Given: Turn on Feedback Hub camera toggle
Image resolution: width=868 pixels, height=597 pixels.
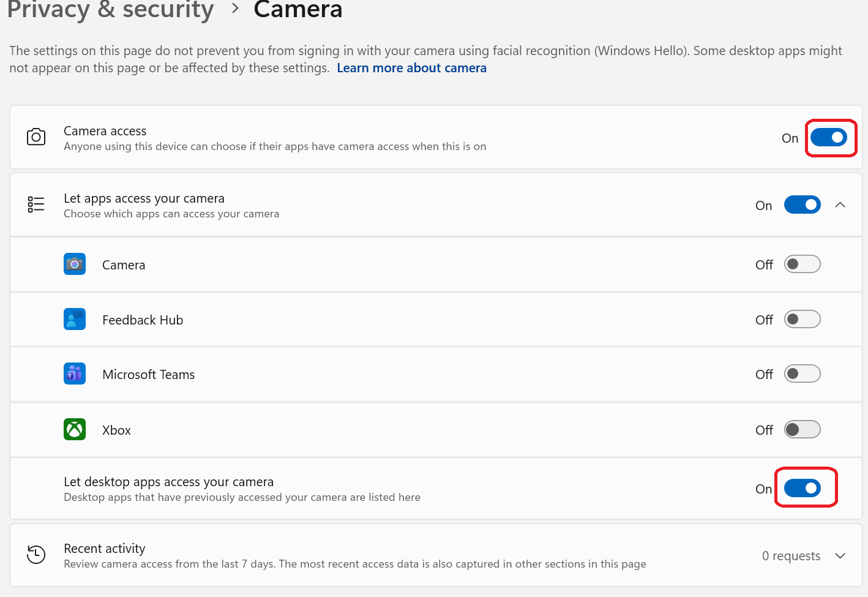Looking at the screenshot, I should click(x=802, y=319).
